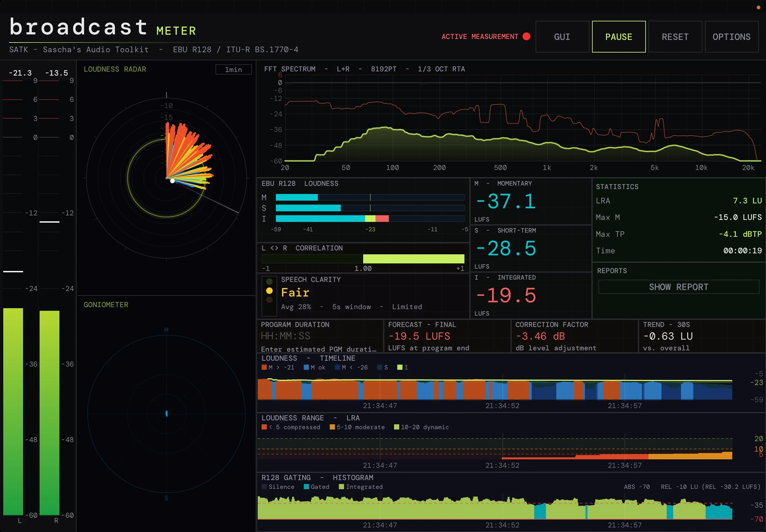Click the 'Fair' speech clarity rating

(295, 292)
